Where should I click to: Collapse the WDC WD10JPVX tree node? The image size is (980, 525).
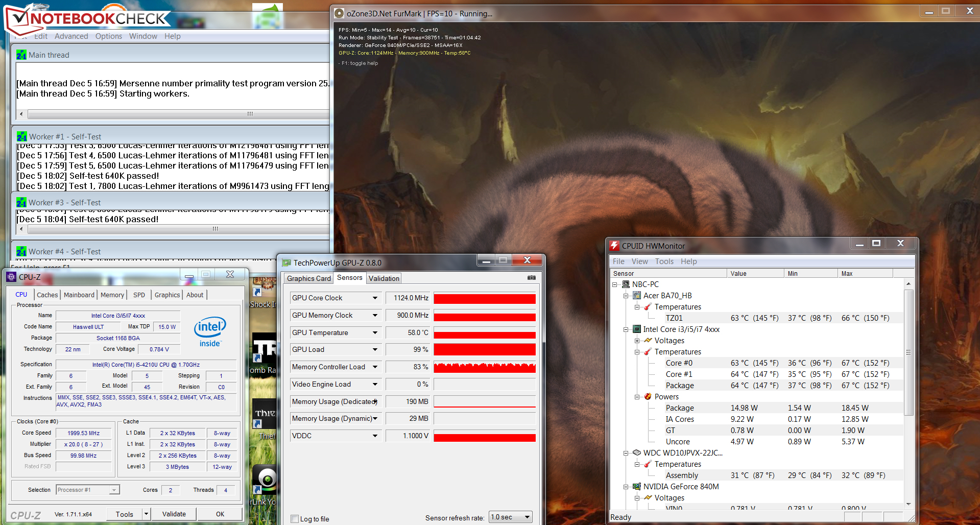click(x=626, y=453)
